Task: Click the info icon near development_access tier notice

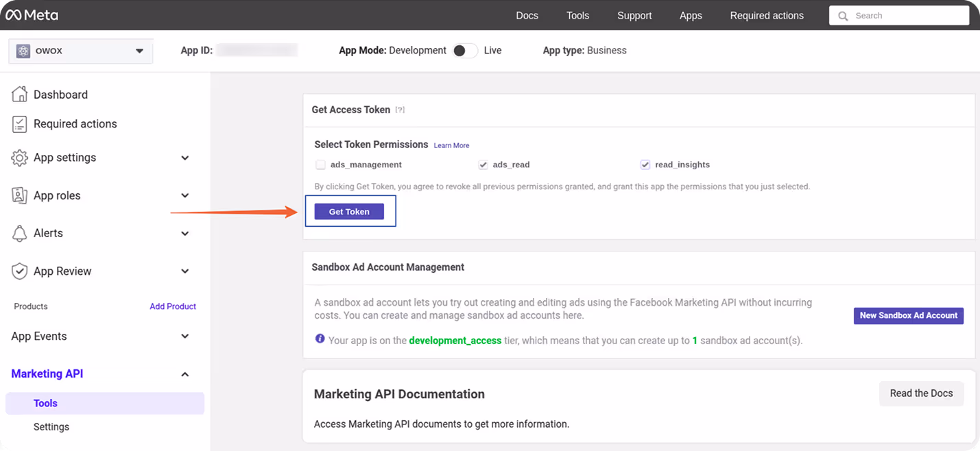Action: point(320,339)
